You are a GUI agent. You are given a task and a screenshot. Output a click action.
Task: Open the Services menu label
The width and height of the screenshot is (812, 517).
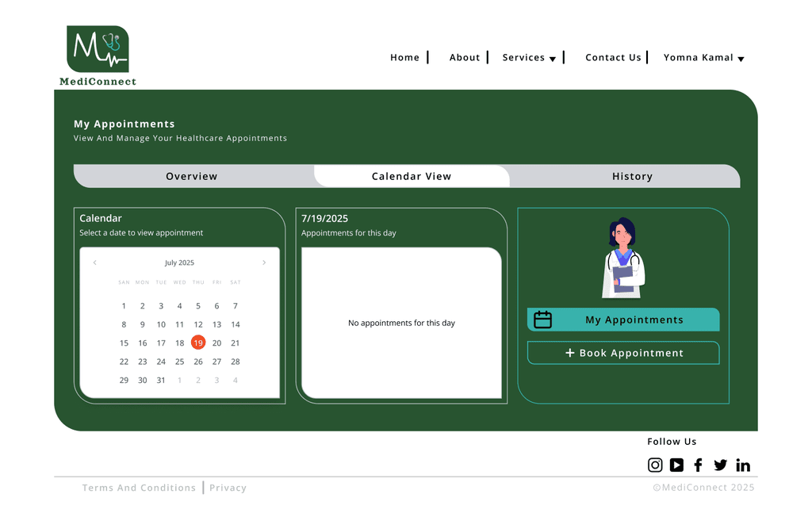523,58
